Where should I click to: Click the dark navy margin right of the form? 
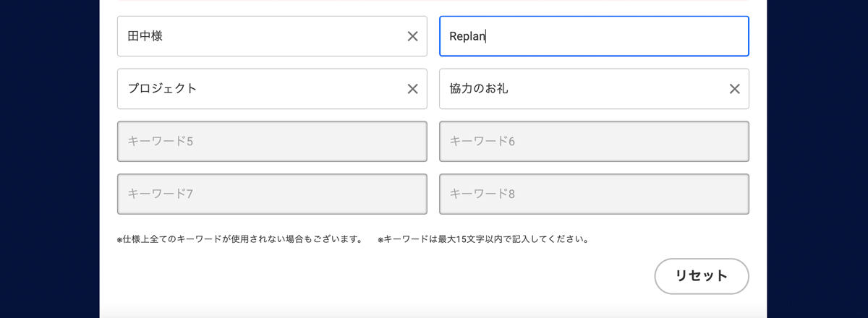coord(817,159)
